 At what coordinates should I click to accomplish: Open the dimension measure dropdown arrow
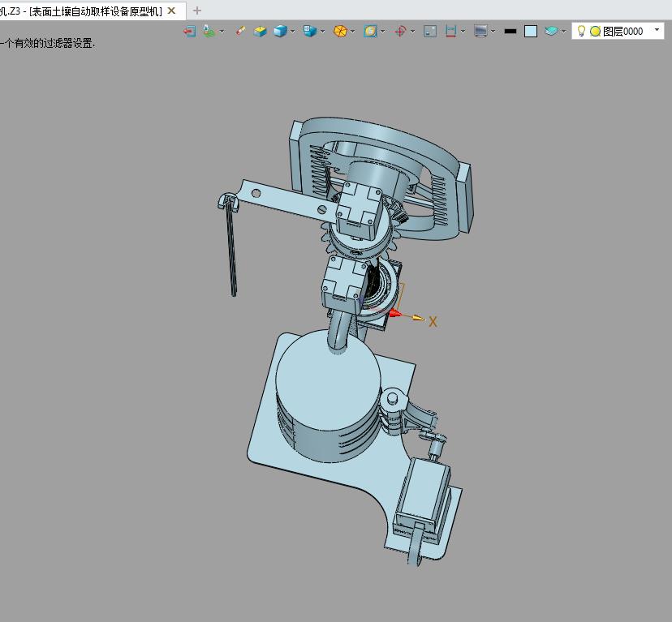[463, 32]
